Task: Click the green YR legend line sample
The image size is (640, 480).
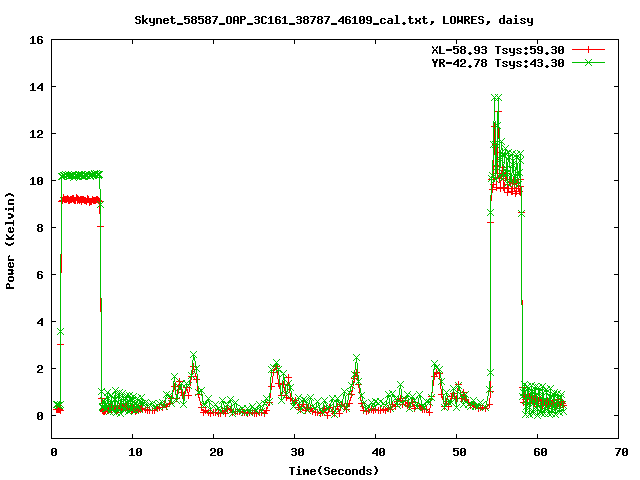Action: pos(588,62)
